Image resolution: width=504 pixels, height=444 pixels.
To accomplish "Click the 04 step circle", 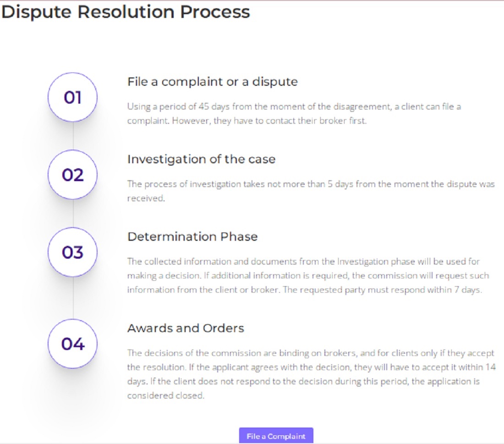I will (73, 344).
